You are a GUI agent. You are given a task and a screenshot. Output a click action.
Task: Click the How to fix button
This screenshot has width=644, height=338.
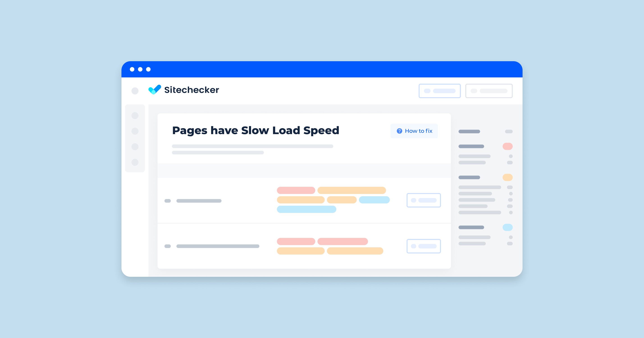click(x=416, y=131)
